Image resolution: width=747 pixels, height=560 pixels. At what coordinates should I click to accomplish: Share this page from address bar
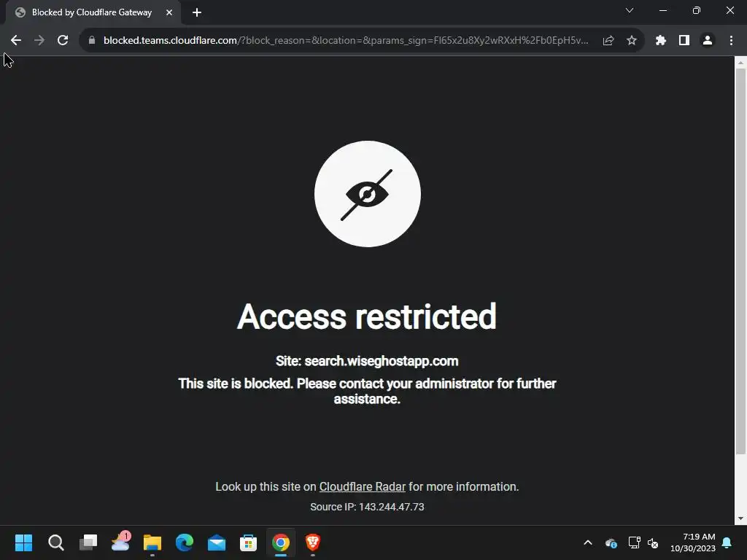coord(608,41)
